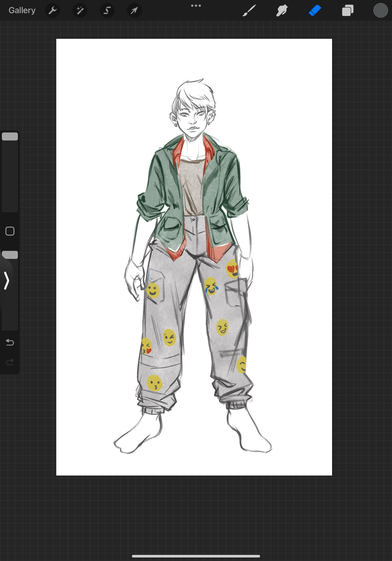Select the Smudge tool
392x561 pixels.
[x=282, y=10]
